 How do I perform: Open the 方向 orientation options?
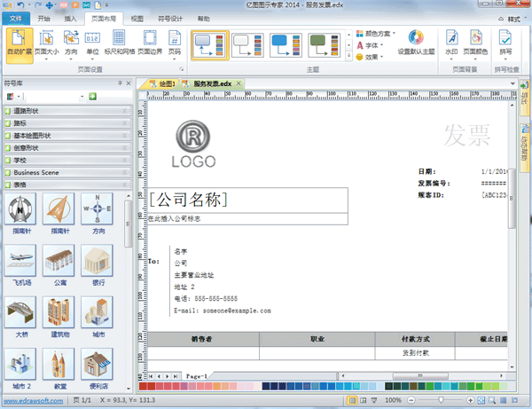point(71,45)
